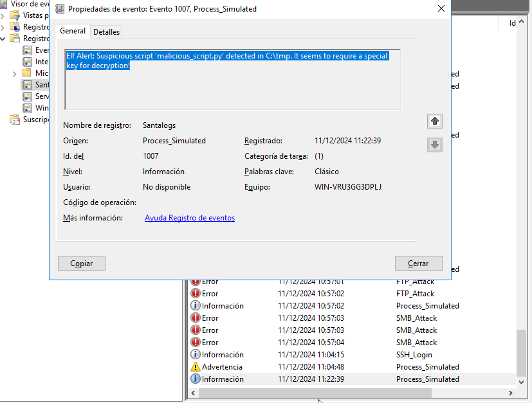Image resolution: width=532 pixels, height=403 pixels.
Task: Click horizontal scrollbar right arrow
Action: point(511,393)
